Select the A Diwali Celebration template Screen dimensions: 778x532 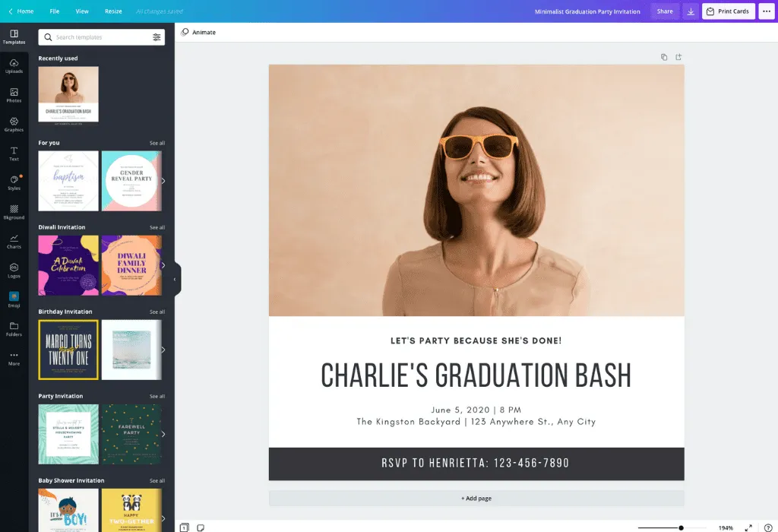click(x=68, y=265)
